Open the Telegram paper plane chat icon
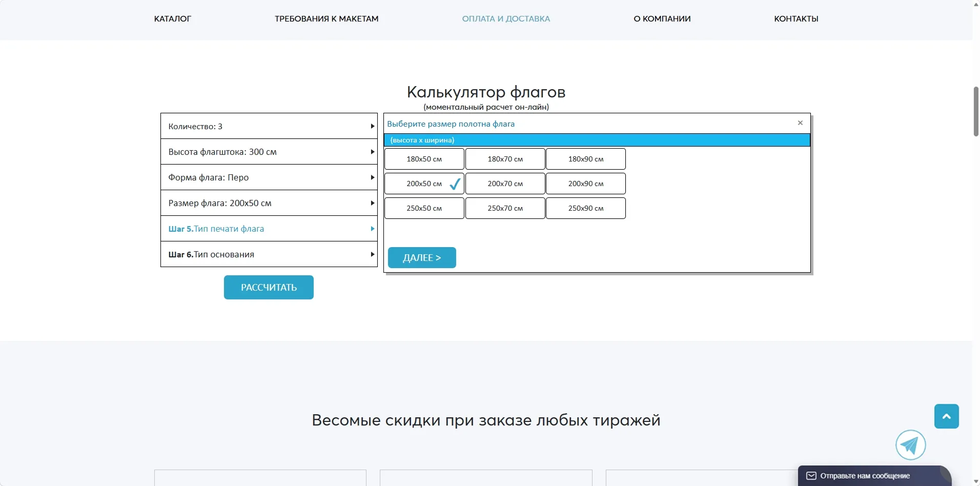The image size is (980, 486). pyautogui.click(x=910, y=445)
